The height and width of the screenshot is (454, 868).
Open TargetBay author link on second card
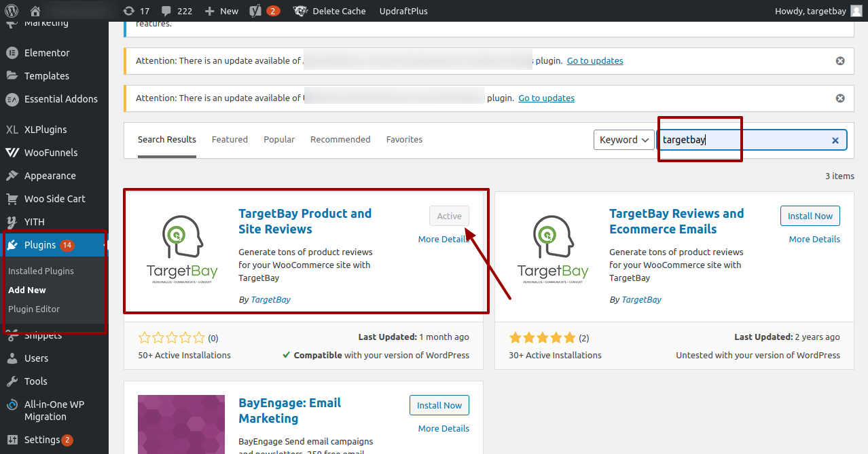tap(641, 299)
